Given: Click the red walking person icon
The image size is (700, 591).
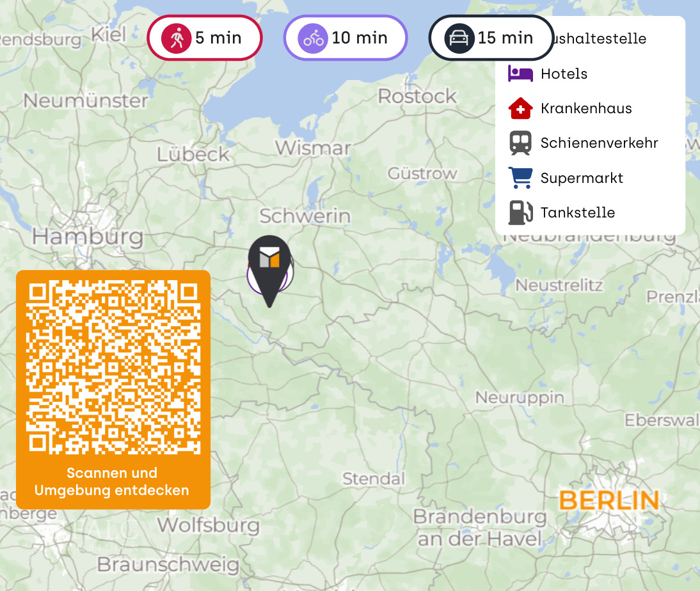Looking at the screenshot, I should point(177,38).
